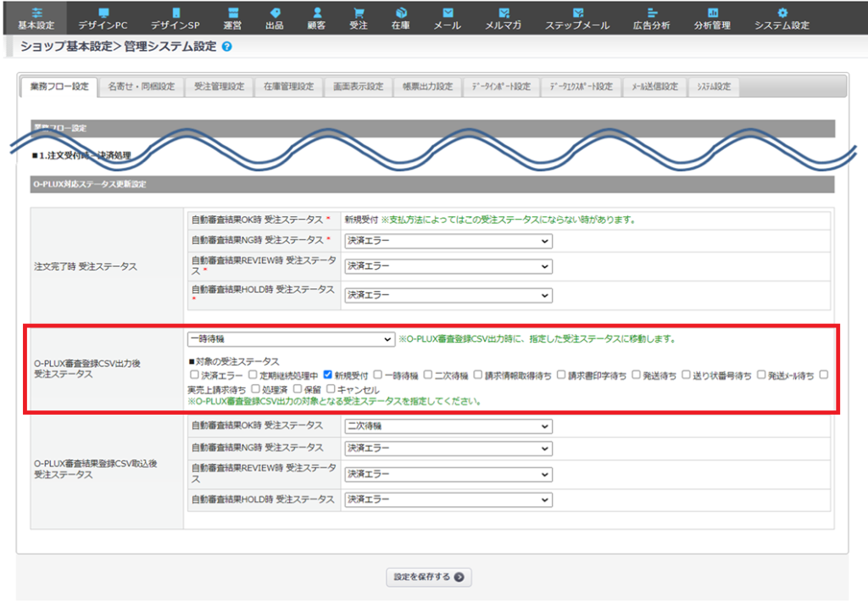Open 自動審査結果NG時 dropdown under 注文完了時
This screenshot has width=868, height=608.
point(448,242)
